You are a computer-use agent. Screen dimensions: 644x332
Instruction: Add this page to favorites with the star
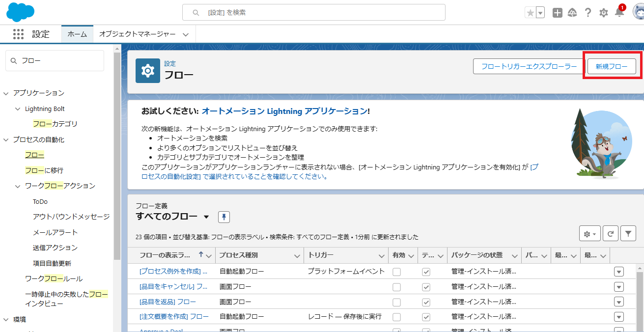click(x=530, y=13)
